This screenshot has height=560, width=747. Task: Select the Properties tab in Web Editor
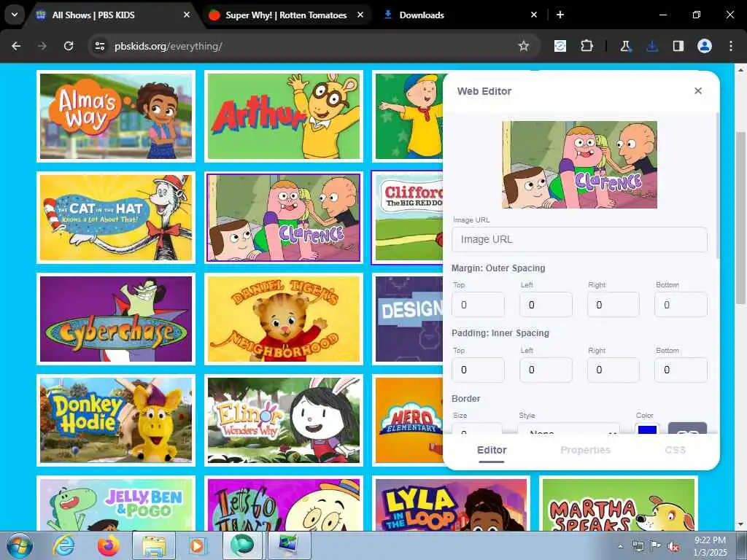586,450
